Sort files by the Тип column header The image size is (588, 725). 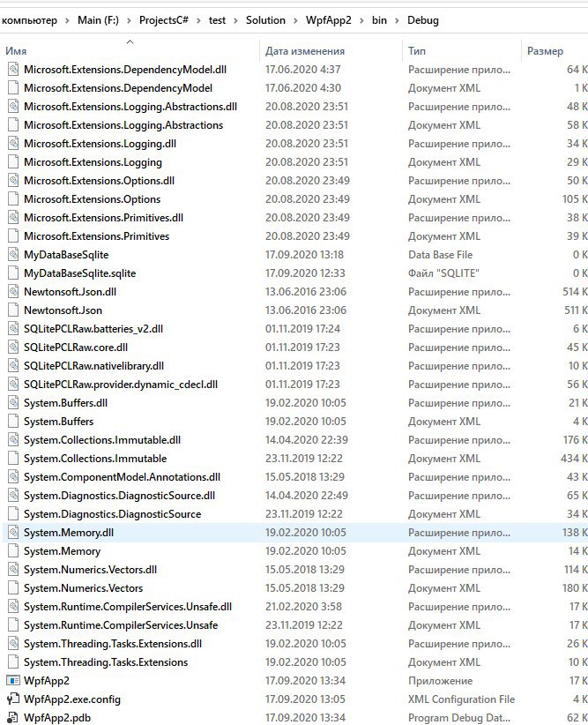[x=417, y=51]
